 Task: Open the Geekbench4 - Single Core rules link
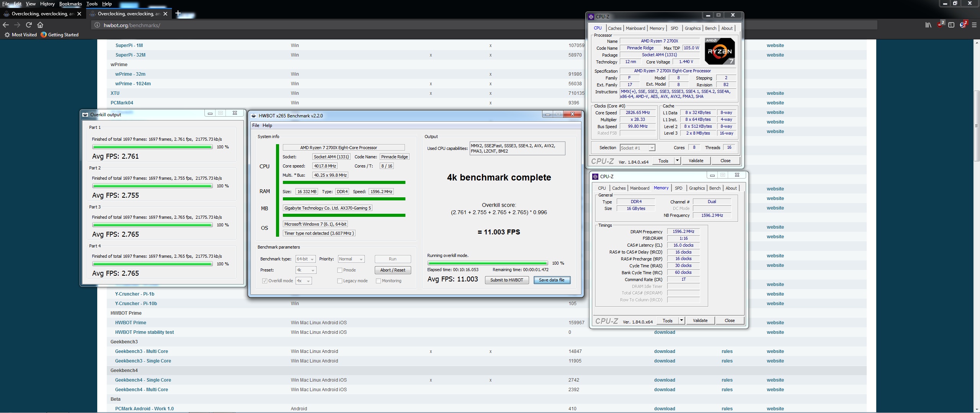click(727, 380)
